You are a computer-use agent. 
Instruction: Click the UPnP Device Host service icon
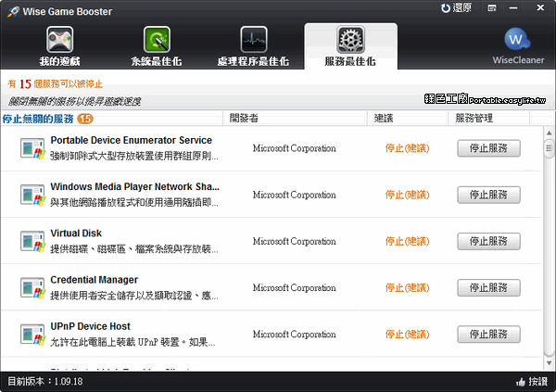click(x=32, y=335)
